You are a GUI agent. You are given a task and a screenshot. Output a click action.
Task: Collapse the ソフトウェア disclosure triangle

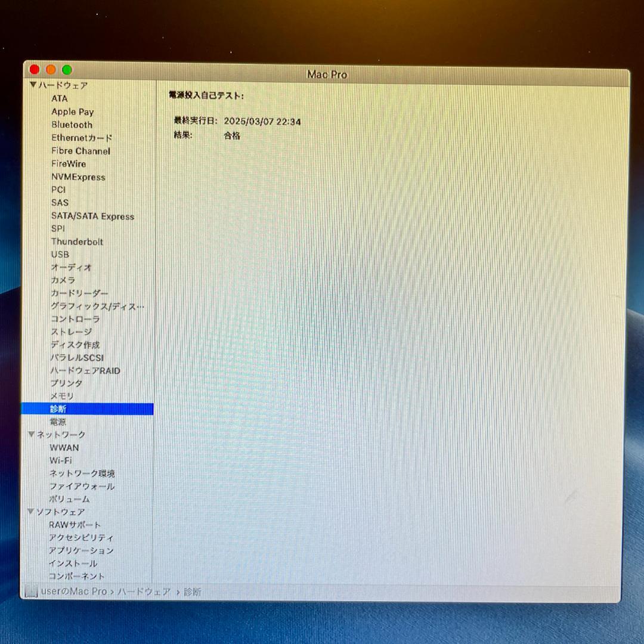(31, 512)
